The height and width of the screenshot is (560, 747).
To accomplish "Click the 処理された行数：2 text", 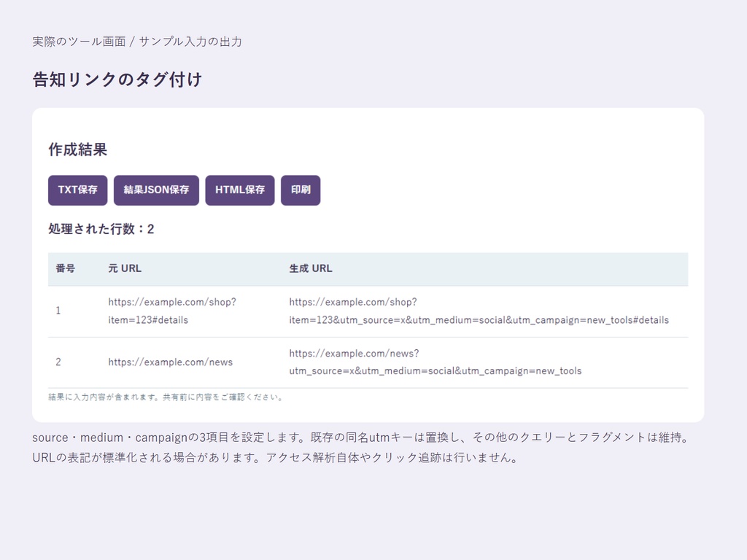I will (x=101, y=229).
